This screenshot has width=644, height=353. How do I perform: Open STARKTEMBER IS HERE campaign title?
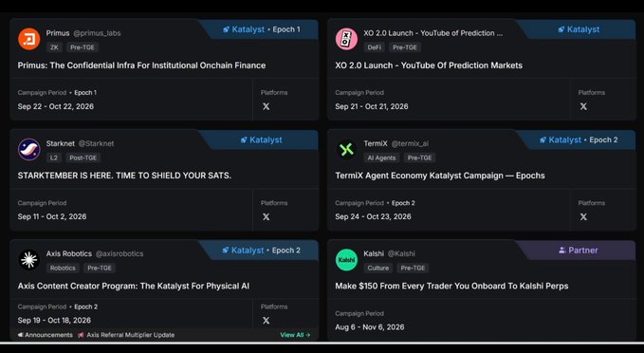point(124,176)
